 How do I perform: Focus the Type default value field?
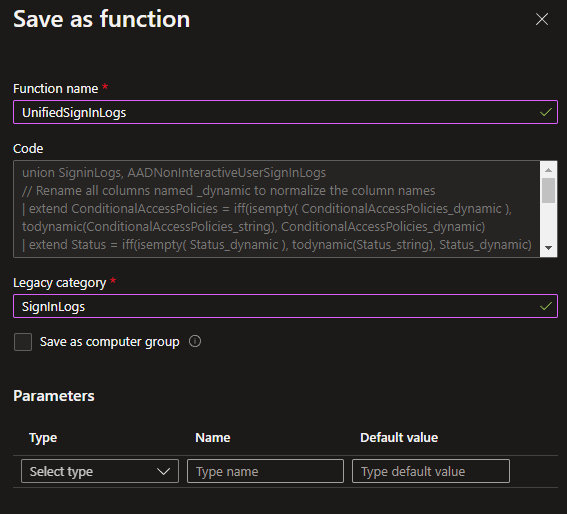431,471
